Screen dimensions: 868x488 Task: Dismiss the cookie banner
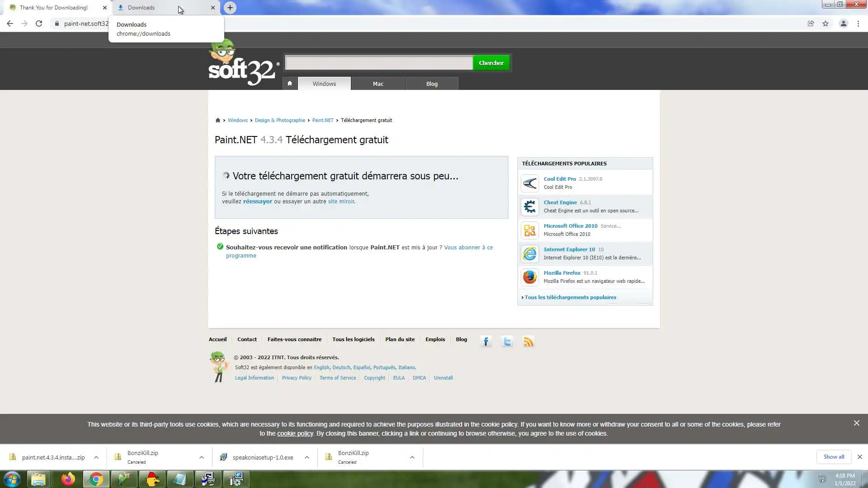click(x=856, y=423)
